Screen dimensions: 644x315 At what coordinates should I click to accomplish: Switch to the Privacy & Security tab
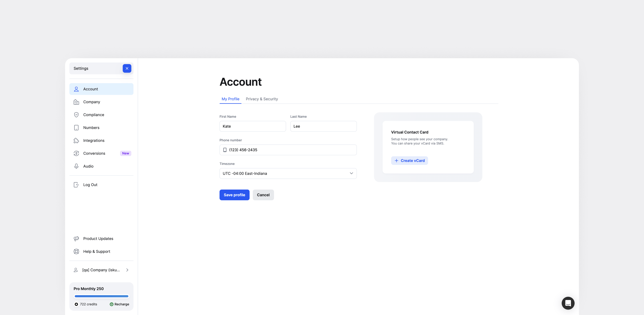click(262, 99)
